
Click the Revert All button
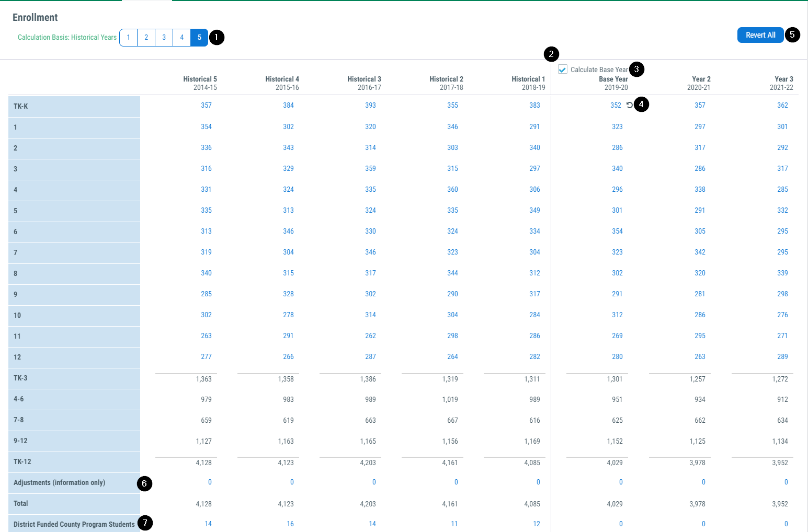point(760,35)
